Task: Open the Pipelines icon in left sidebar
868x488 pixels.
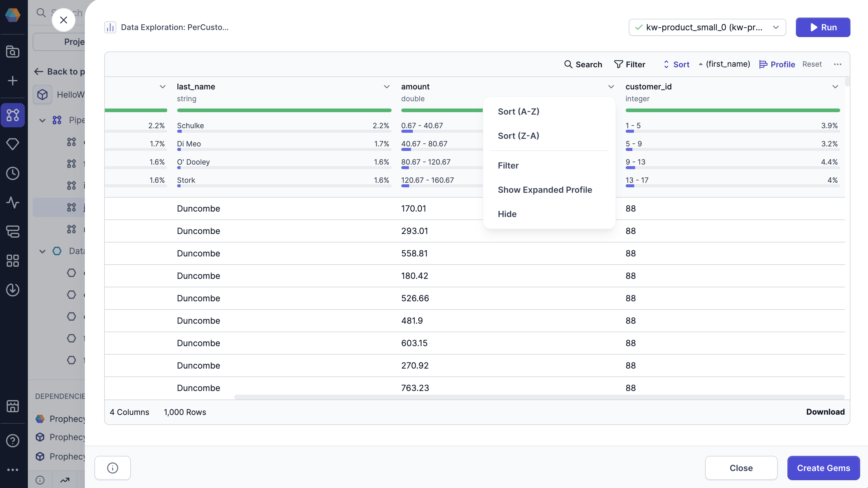Action: tap(13, 115)
